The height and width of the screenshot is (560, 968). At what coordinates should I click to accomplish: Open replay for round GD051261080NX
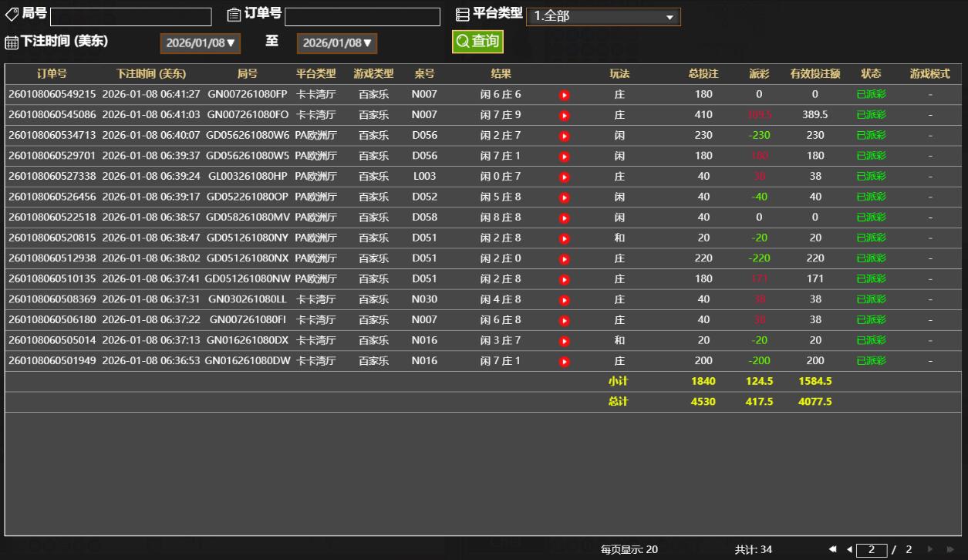[564, 259]
